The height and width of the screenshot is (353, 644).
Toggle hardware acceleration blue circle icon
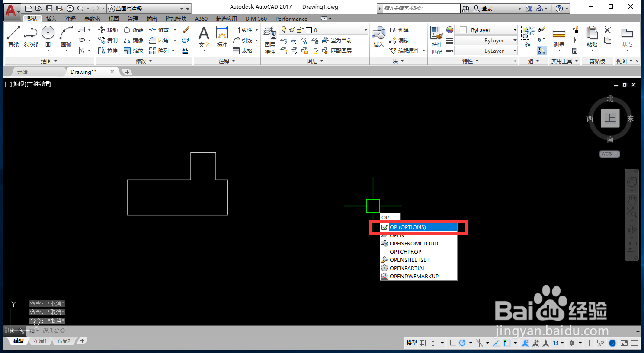tap(612, 343)
